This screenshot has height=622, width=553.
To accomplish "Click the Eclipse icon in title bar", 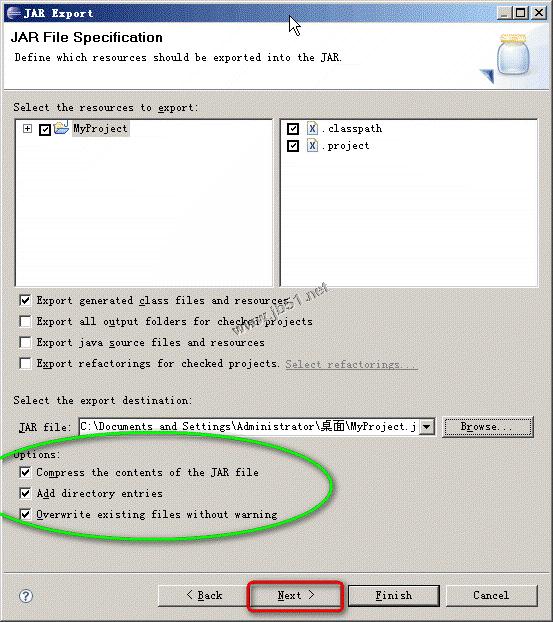I will [14, 13].
